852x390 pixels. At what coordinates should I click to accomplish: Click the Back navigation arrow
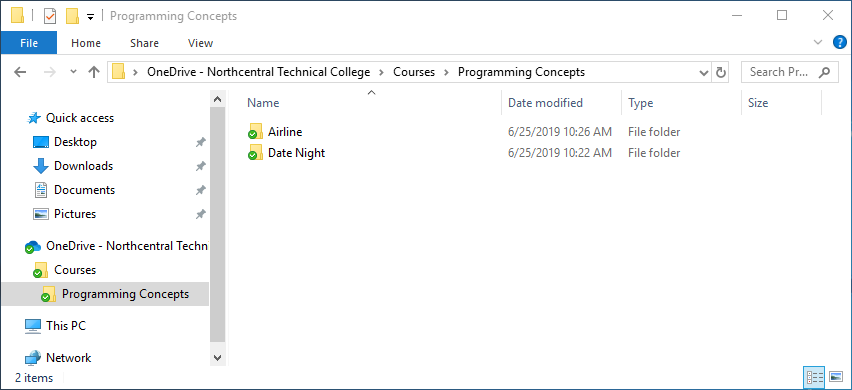point(20,72)
